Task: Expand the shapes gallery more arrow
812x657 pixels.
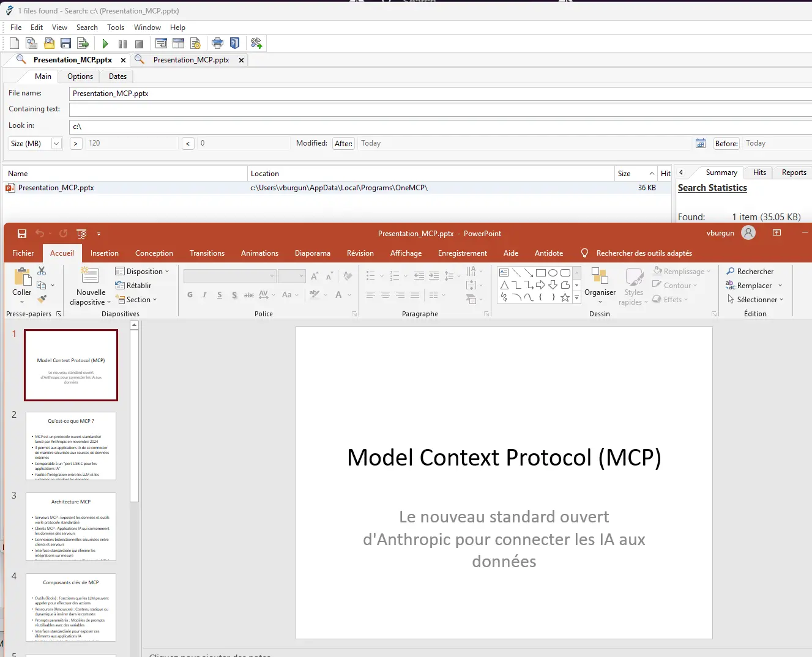Action: pyautogui.click(x=576, y=298)
